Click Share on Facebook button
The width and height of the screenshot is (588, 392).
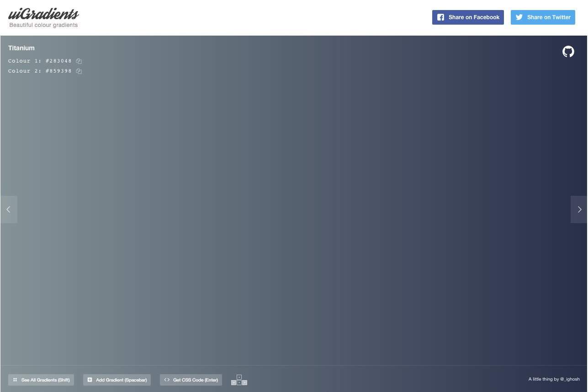click(468, 17)
